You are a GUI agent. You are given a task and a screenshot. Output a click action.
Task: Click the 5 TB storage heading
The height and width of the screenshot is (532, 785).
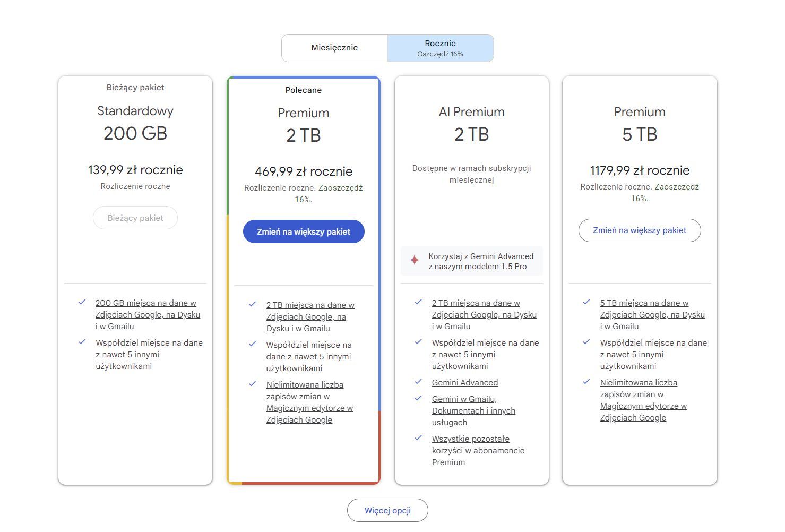tap(640, 134)
